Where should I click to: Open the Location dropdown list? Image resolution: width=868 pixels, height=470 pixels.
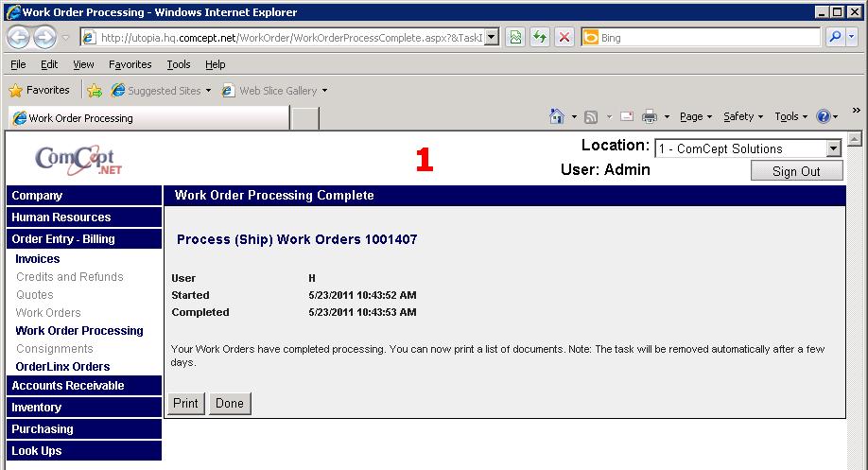pyautogui.click(x=833, y=148)
